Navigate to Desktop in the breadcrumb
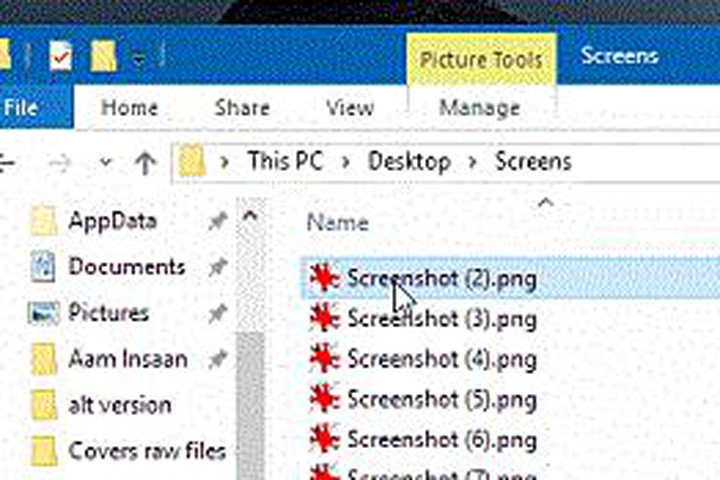 click(409, 162)
